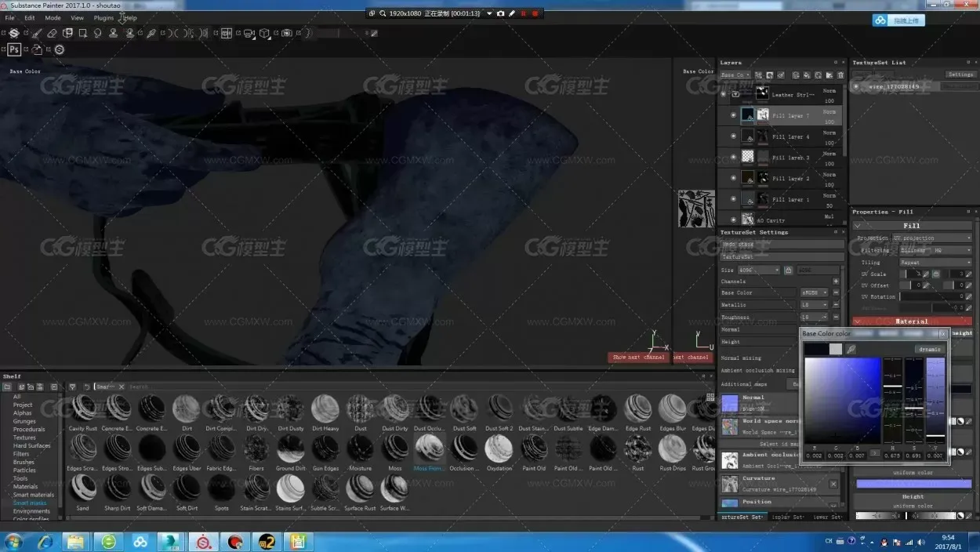The image size is (980, 552).
Task: Select the Clone stamp tool
Action: click(x=114, y=34)
